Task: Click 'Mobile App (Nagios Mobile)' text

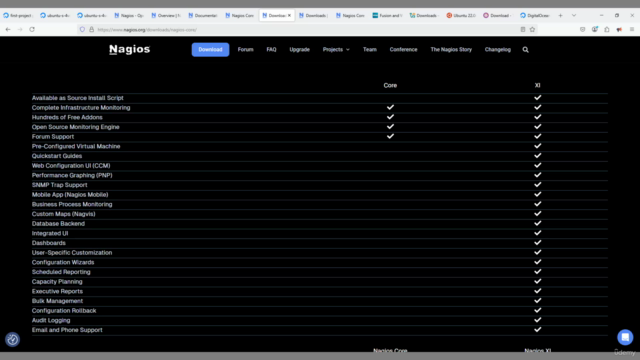Action: 70,195
